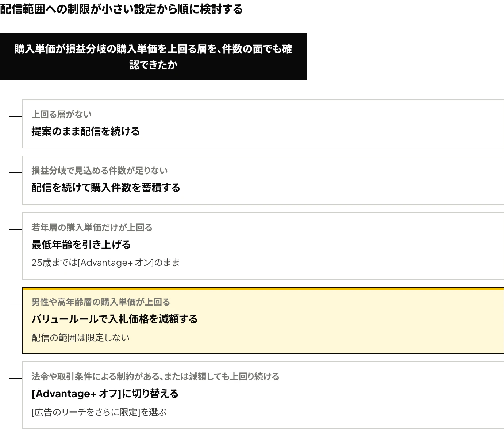
Task: Select "配信を続けて購入件数を蓄積する"
Action: 106,188
